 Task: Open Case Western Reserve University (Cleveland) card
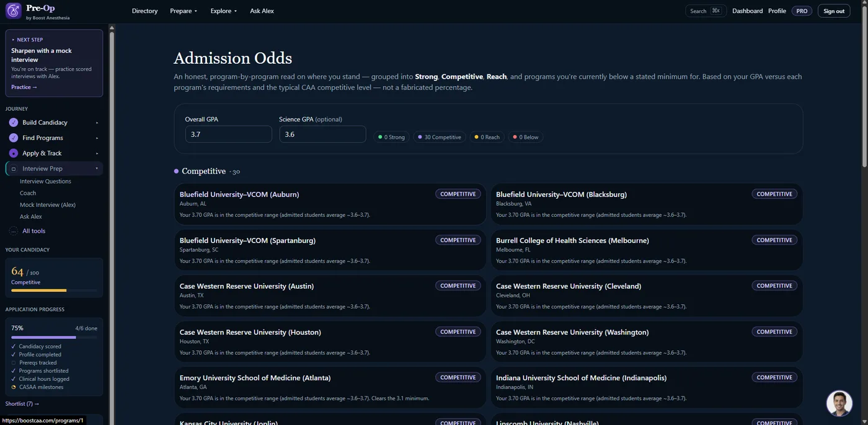(647, 296)
